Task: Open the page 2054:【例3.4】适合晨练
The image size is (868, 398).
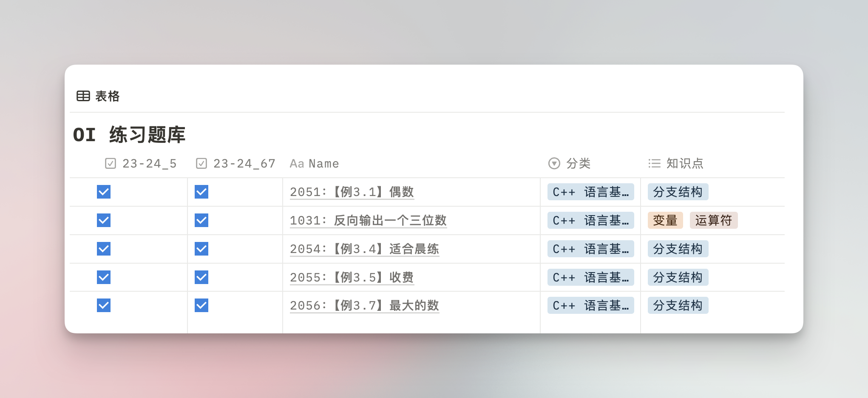Action: pyautogui.click(x=364, y=249)
